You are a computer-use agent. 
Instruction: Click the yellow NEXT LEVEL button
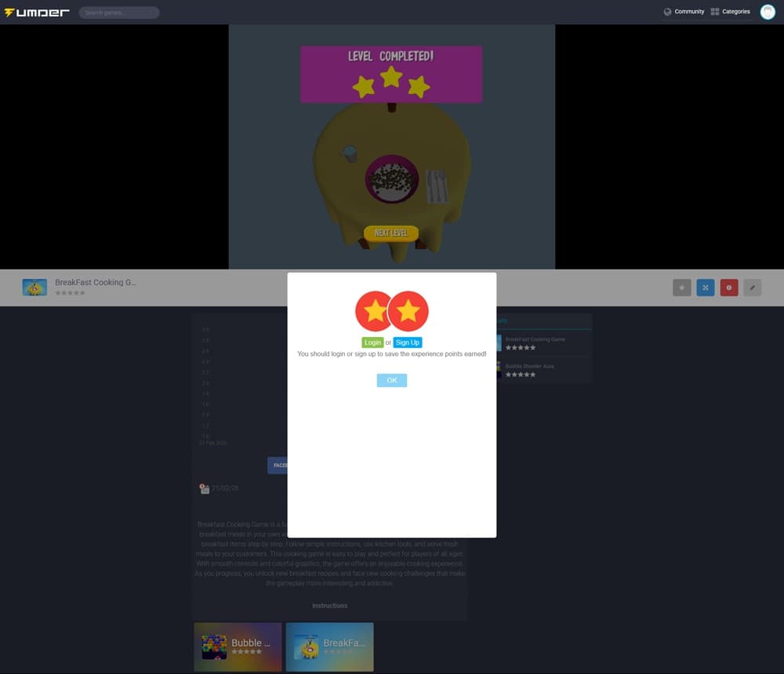point(391,233)
